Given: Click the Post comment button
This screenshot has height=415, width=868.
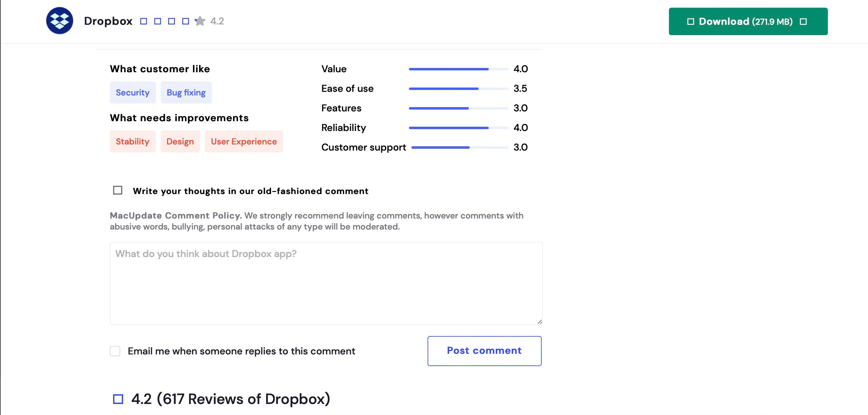Looking at the screenshot, I should pos(484,351).
